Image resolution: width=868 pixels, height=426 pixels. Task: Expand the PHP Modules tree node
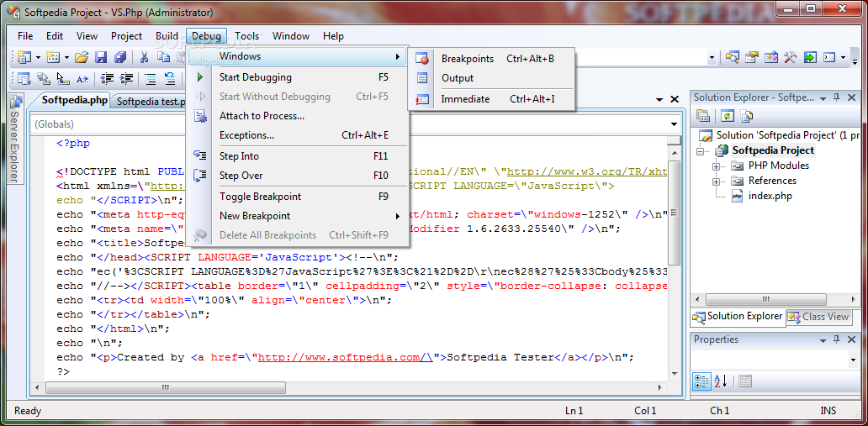point(716,166)
